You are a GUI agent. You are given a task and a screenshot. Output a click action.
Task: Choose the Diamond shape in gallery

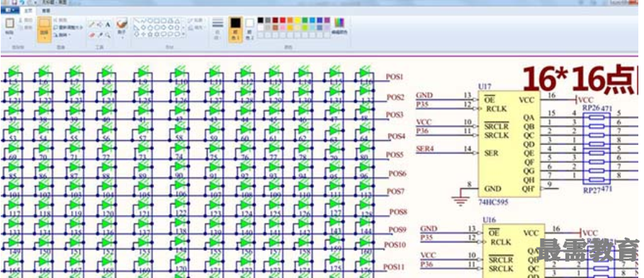(x=143, y=28)
